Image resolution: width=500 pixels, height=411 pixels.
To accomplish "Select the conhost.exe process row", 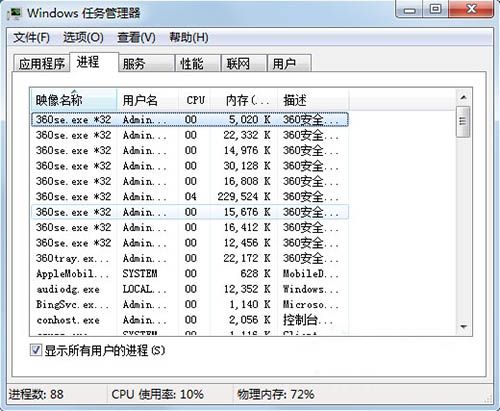I will (x=190, y=320).
